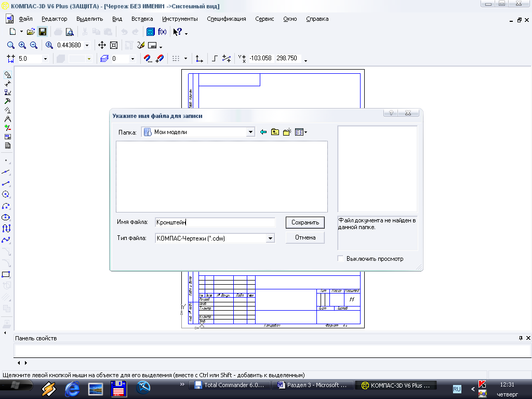Open the Вставка menu

pyautogui.click(x=142, y=19)
